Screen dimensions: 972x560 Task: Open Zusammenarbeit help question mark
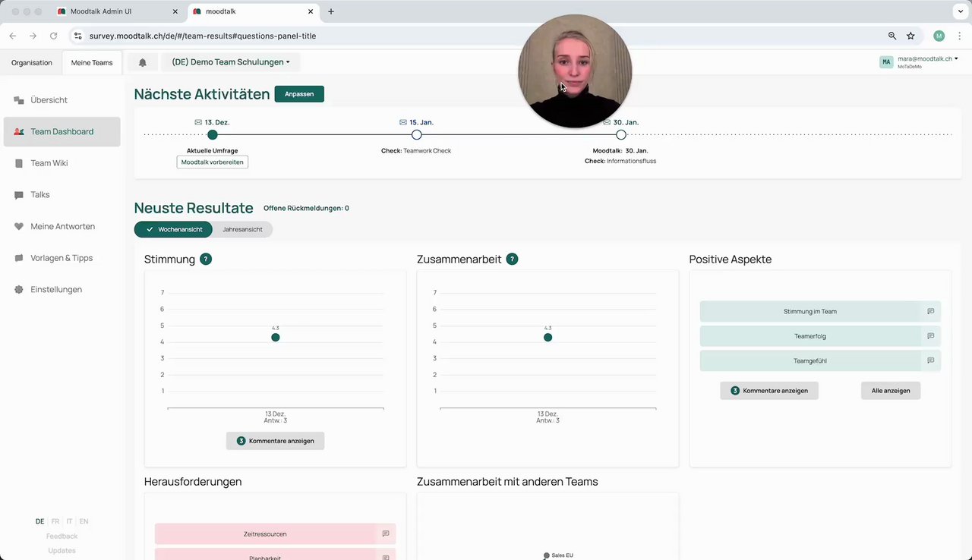512,259
